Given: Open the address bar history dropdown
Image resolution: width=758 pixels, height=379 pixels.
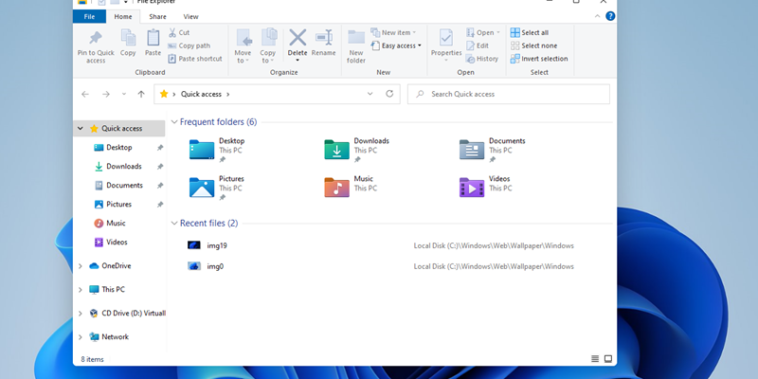Looking at the screenshot, I should 370,94.
